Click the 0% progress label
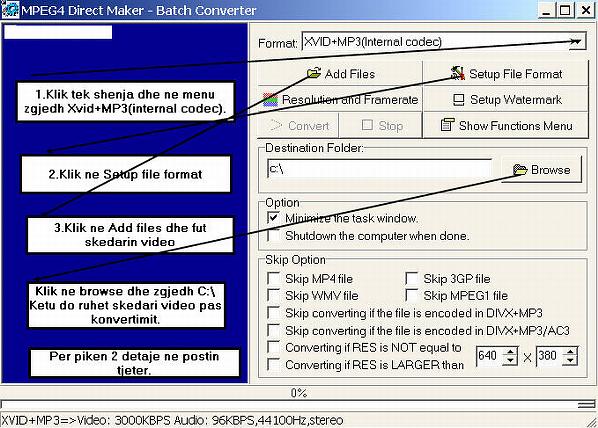Viewport: 598px width, 428px height. (299, 393)
